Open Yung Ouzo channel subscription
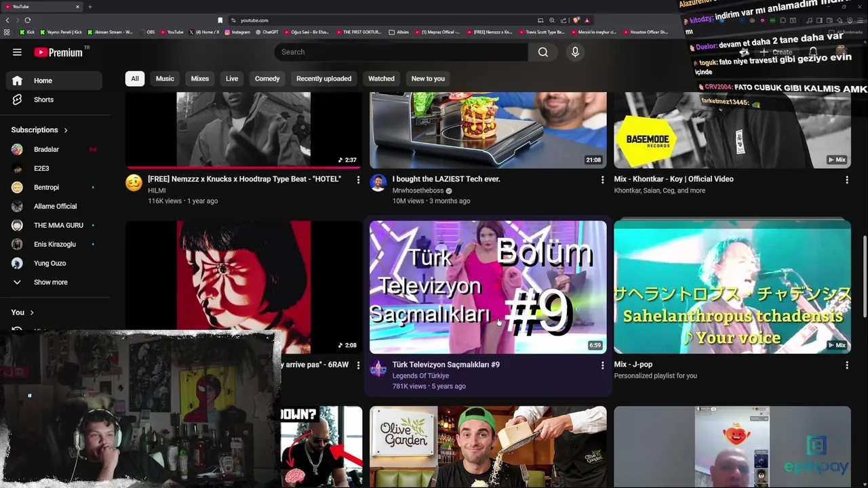Viewport: 868px width, 488px height. pyautogui.click(x=54, y=263)
